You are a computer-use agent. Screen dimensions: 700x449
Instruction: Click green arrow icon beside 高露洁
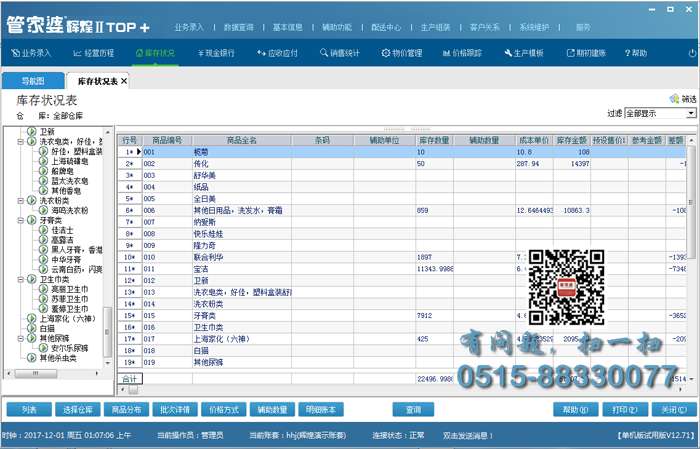pyautogui.click(x=43, y=240)
